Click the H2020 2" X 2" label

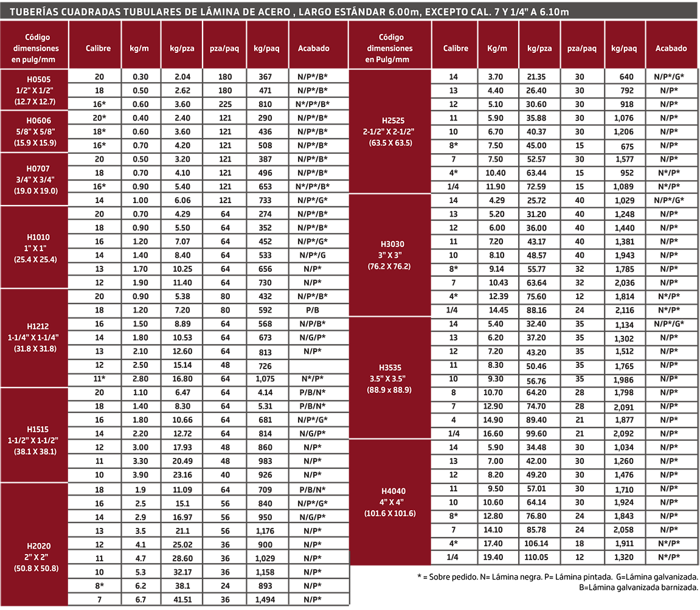click(x=35, y=557)
